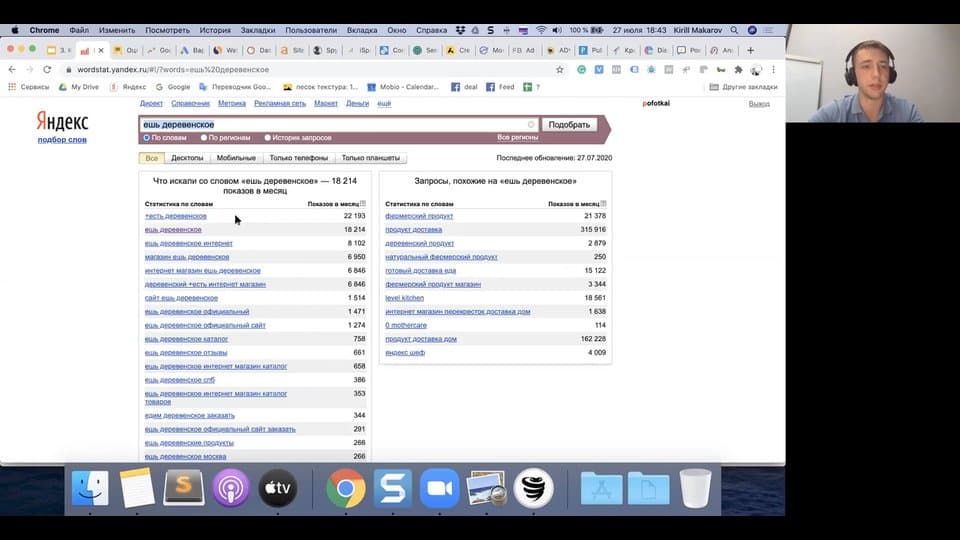Image resolution: width=960 pixels, height=540 pixels.
Task: Bookmark this page with the star icon
Action: pos(560,70)
